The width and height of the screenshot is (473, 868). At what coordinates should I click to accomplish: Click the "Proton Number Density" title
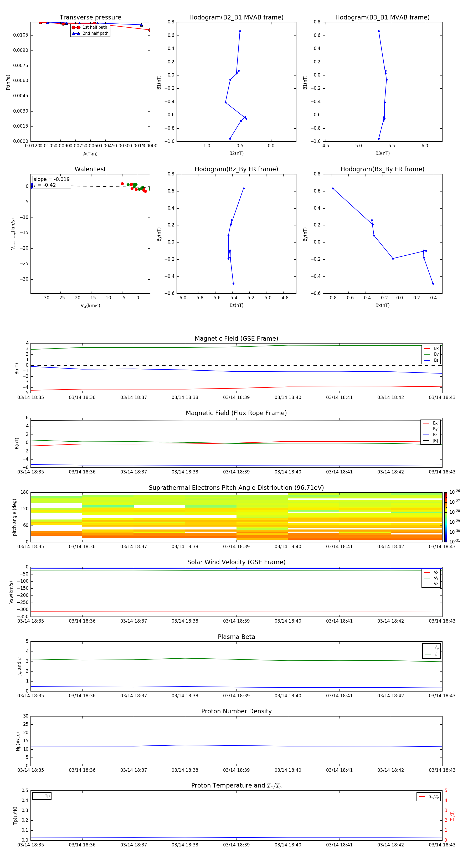point(236,711)
